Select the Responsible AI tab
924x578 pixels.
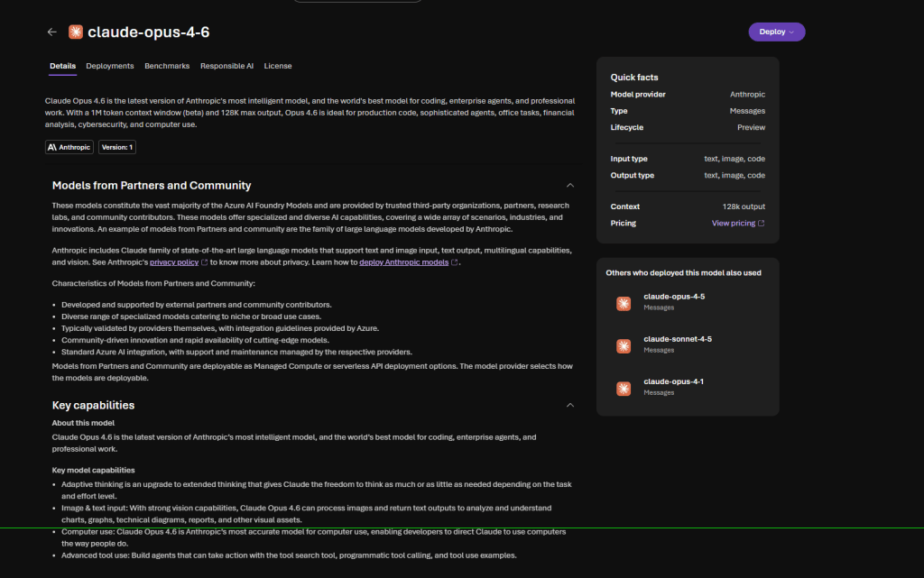[226, 66]
